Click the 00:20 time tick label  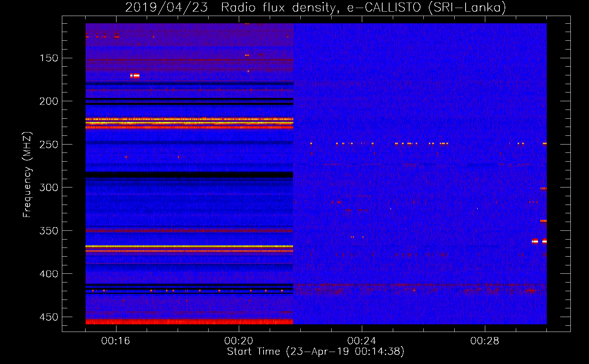(239, 341)
